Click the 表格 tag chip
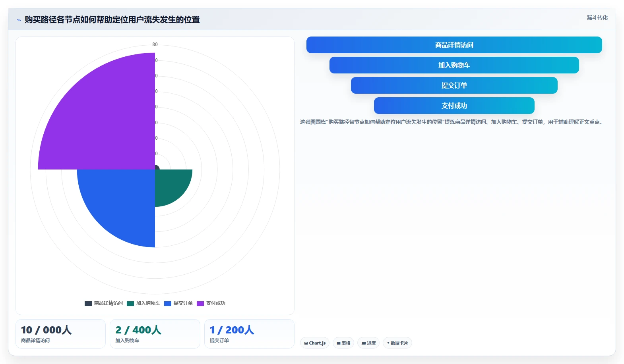Screen dimensions: 624x364 coord(343,343)
